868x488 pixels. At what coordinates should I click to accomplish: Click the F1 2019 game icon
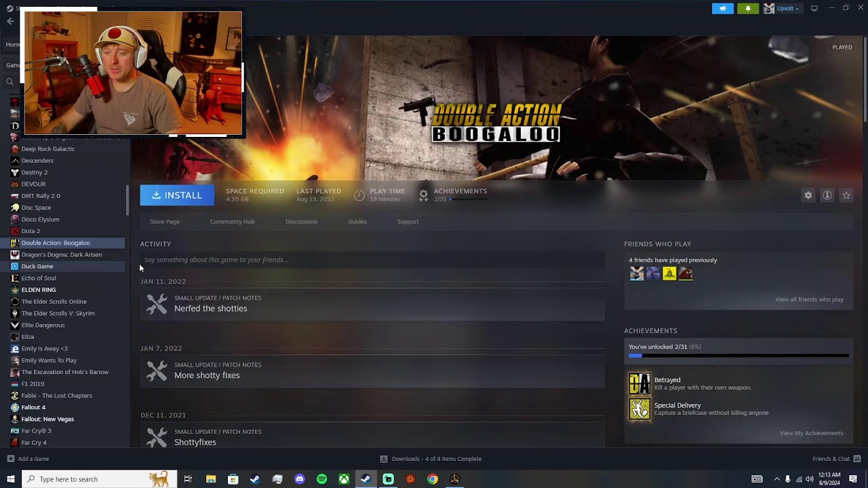pos(15,384)
